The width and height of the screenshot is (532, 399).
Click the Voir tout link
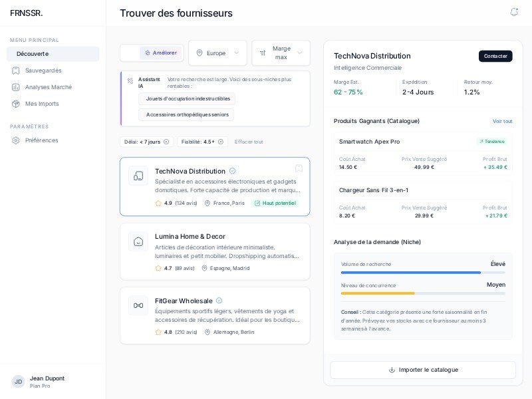[502, 122]
